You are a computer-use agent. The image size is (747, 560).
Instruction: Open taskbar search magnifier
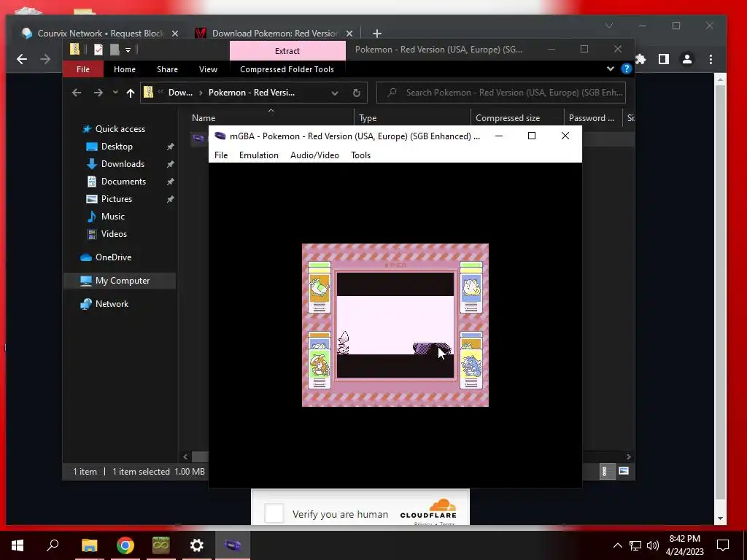click(53, 545)
